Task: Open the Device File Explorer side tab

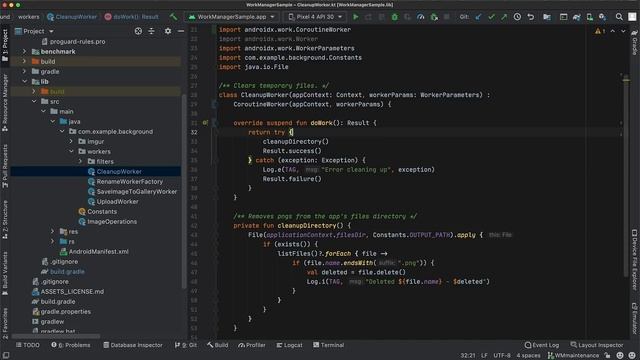Action: coord(634,259)
